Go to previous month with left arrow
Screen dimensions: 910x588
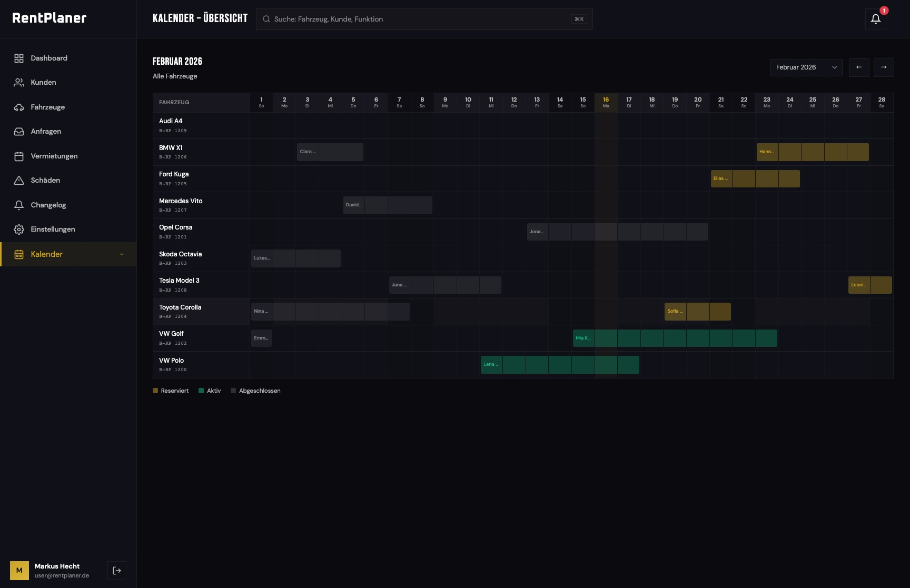coord(859,67)
